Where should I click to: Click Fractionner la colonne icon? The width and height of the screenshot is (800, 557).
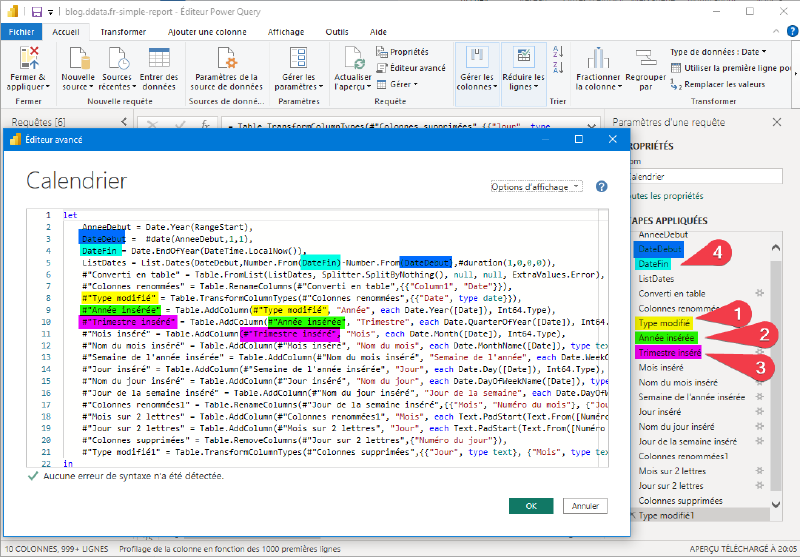[x=598, y=58]
